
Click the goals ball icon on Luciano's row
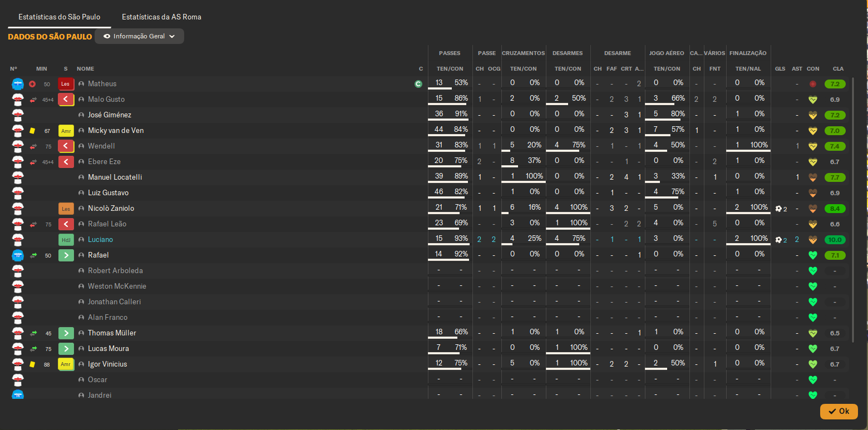tap(778, 240)
